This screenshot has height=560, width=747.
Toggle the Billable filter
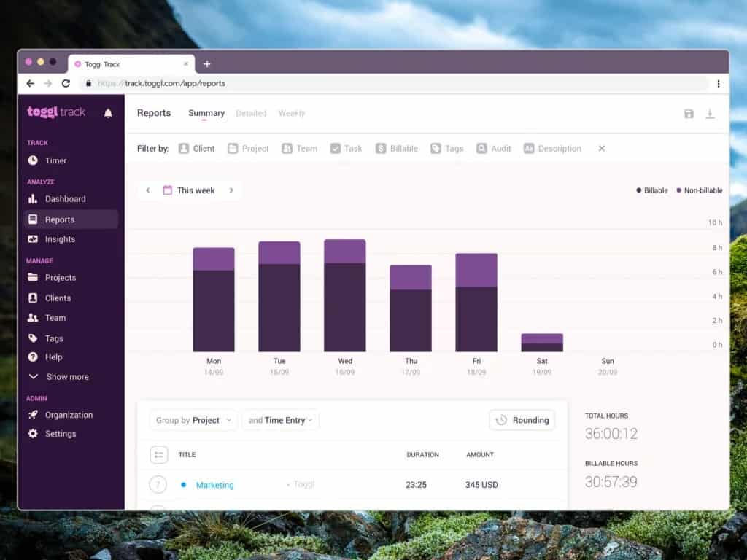tap(397, 149)
